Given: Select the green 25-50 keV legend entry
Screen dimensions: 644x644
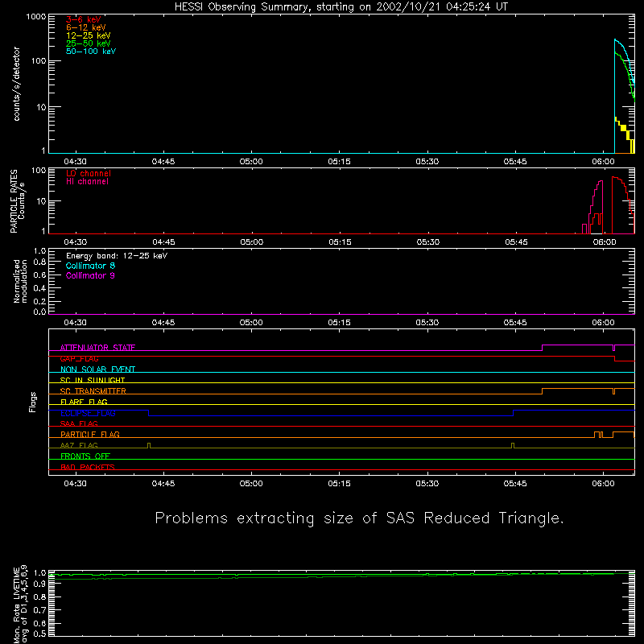Looking at the screenshot, I should (x=89, y=43).
